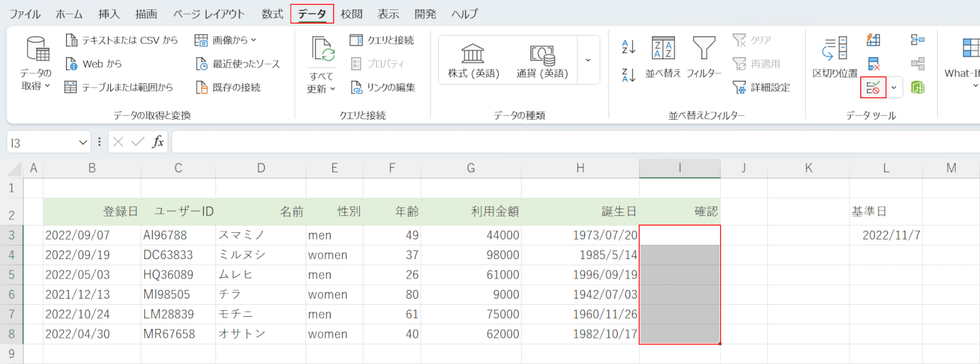The image size is (980, 364).
Task: Expand the Data Validation dropdown arrow
Action: coord(895,87)
